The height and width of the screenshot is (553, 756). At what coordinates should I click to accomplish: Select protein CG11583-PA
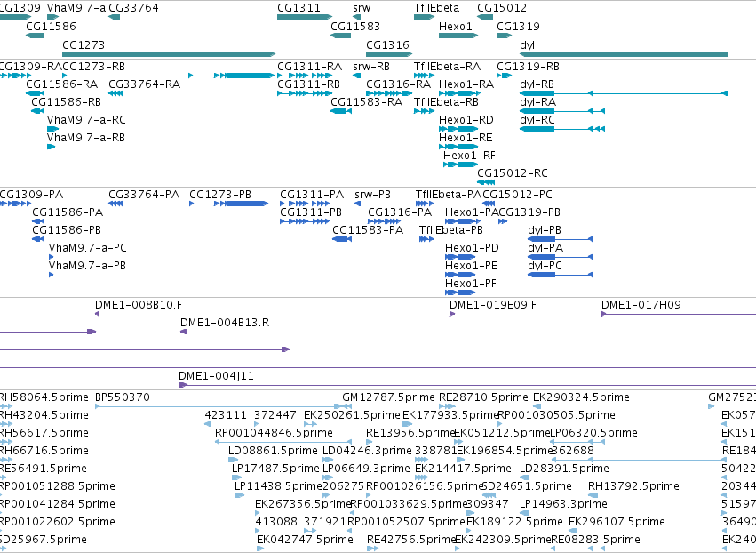(342, 239)
